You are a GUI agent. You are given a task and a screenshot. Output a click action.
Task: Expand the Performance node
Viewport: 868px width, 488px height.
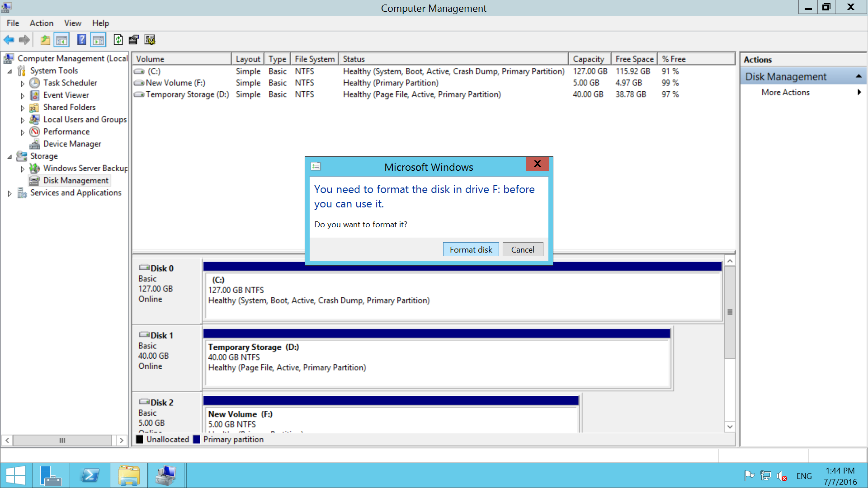click(22, 132)
